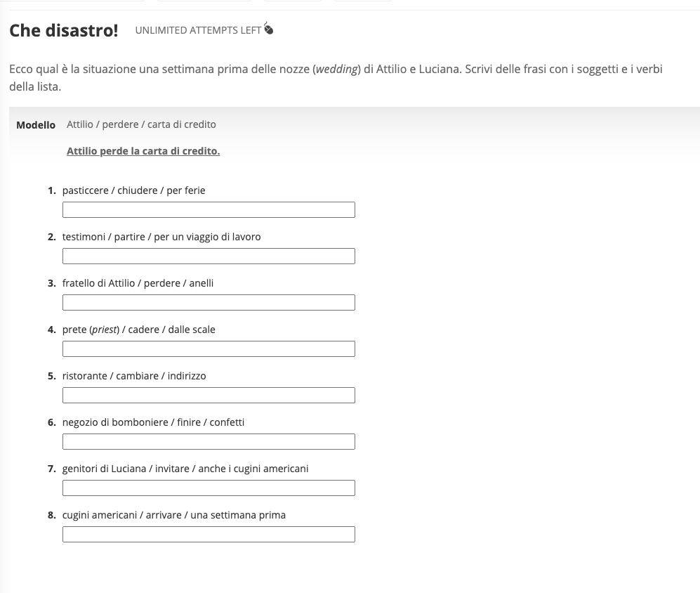Click the mouse icon beside attempts label

coord(268,30)
